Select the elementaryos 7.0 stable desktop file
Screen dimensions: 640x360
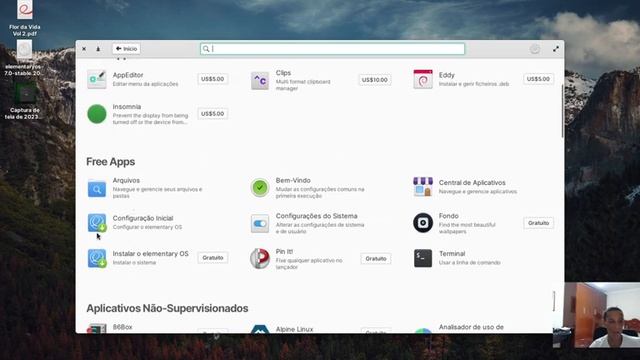(x=24, y=58)
